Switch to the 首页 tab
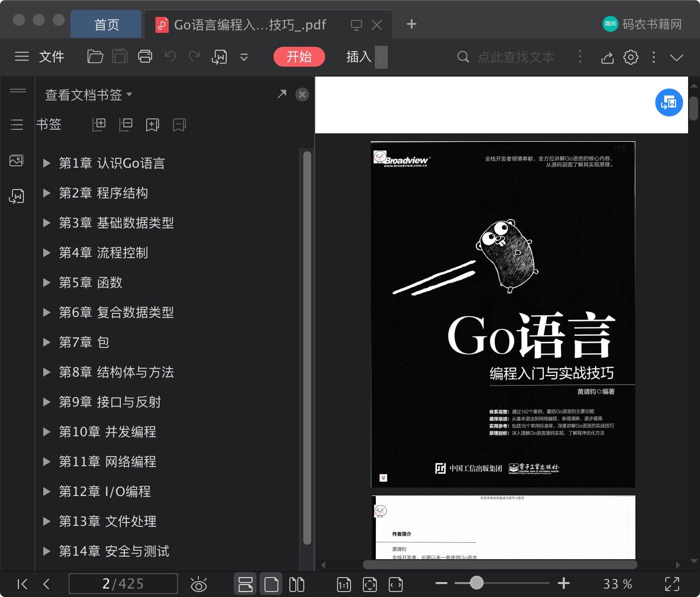Viewport: 700px width, 597px height. [106, 24]
